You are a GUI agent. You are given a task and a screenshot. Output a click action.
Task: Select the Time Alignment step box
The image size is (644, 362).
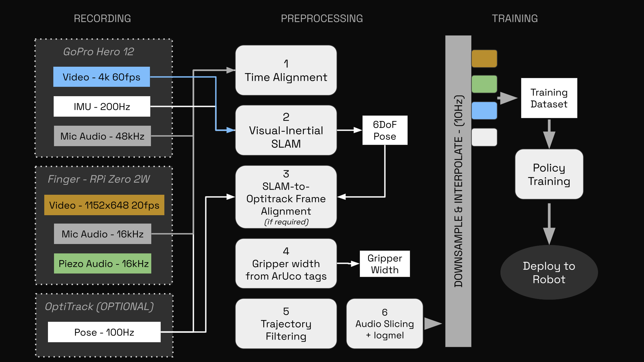point(286,70)
